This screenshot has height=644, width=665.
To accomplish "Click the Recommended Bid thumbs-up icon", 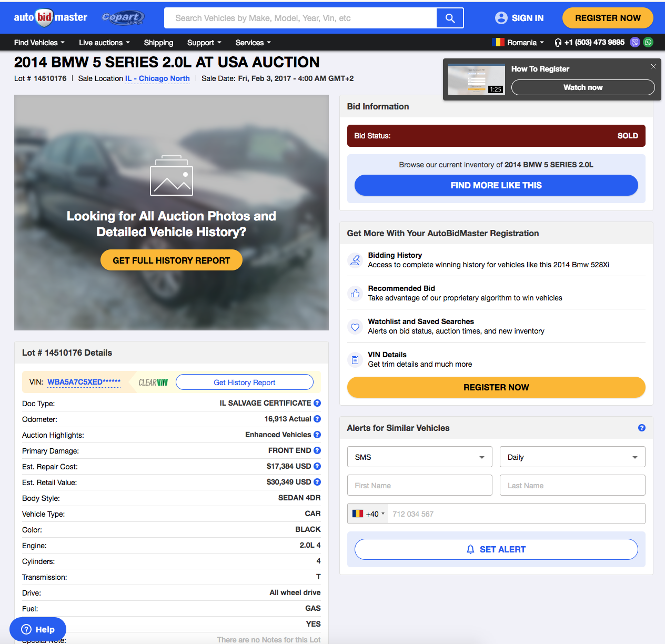I will (x=355, y=293).
